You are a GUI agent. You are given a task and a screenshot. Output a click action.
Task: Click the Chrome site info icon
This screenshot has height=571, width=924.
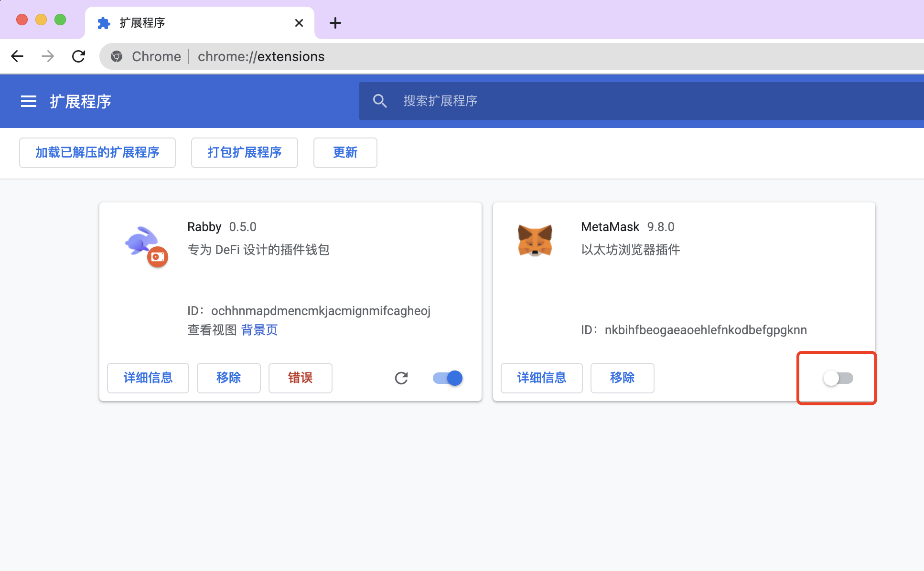tap(117, 56)
